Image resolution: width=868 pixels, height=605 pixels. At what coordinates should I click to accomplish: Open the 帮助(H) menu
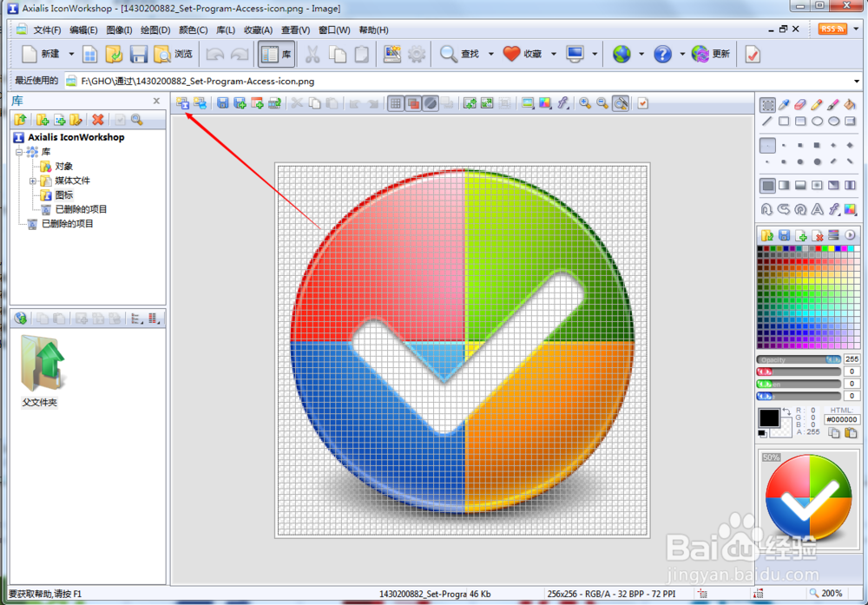(x=373, y=30)
